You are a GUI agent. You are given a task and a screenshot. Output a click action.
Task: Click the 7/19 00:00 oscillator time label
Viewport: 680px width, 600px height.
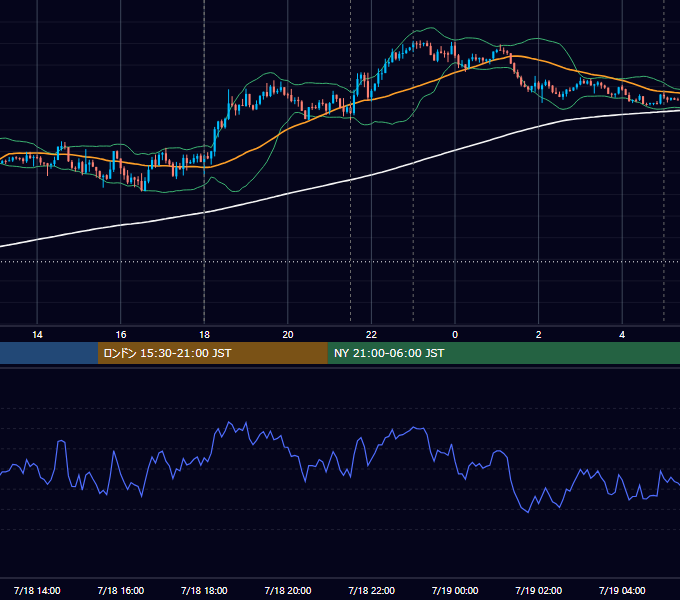[x=455, y=590]
